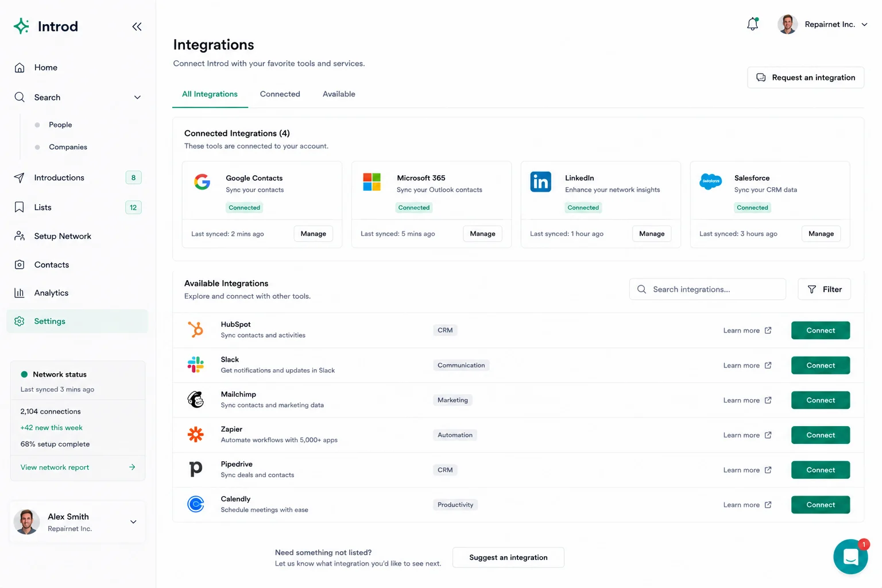Open People under Search
Image resolution: width=882 pixels, height=588 pixels.
point(60,125)
